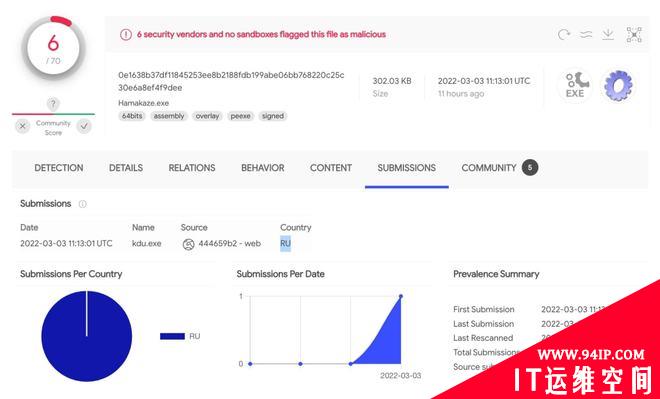The height and width of the screenshot is (399, 660).
Task: Open submitter source 444659b2 - web
Action: [x=222, y=244]
